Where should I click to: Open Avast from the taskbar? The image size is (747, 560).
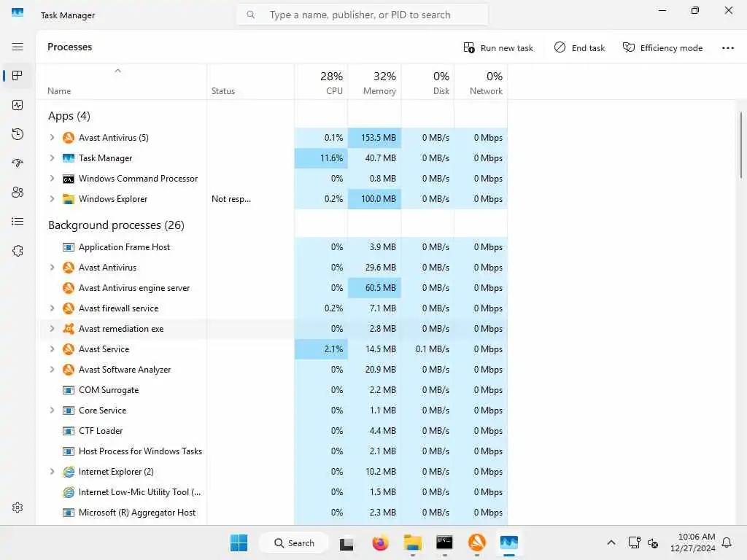pos(477,542)
